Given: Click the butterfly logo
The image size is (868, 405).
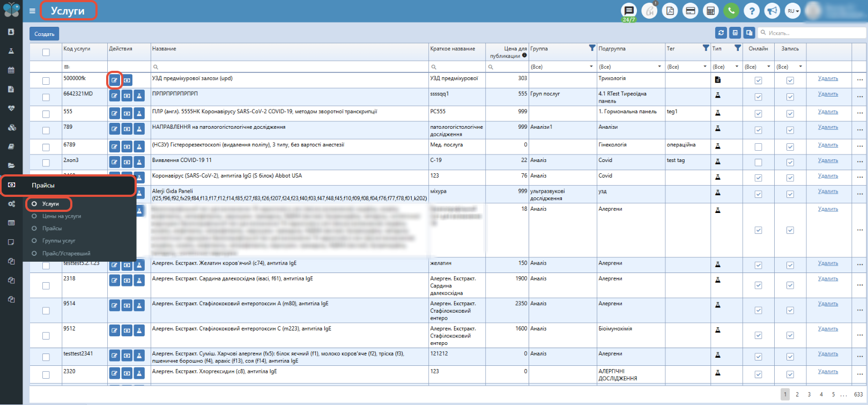Looking at the screenshot, I should click(x=11, y=9).
